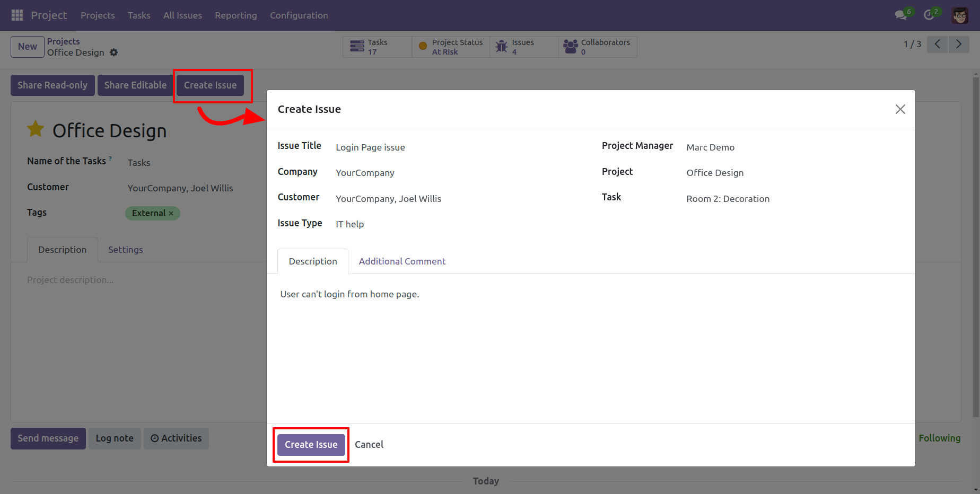
Task: Open the activities clock icon
Action: (x=929, y=15)
